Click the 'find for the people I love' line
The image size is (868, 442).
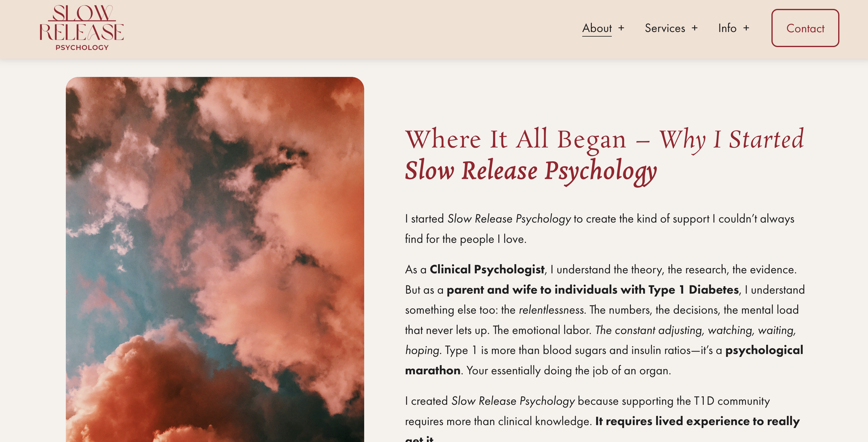[x=466, y=239]
